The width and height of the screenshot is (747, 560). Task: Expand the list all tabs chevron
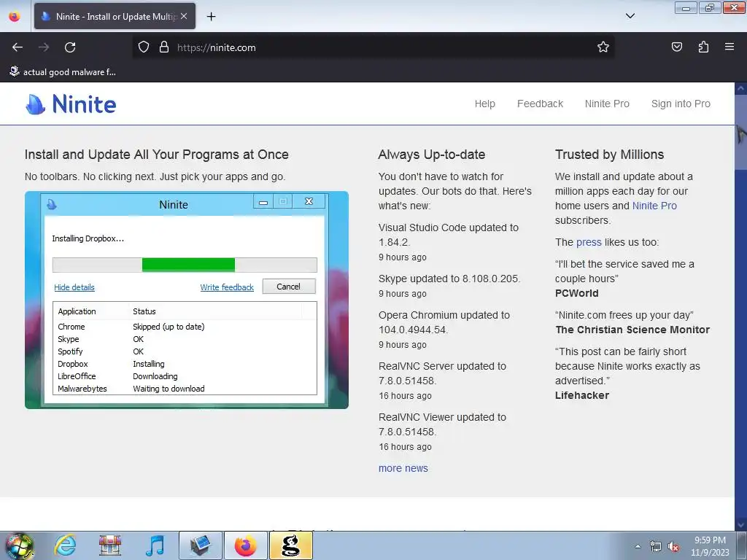point(630,16)
